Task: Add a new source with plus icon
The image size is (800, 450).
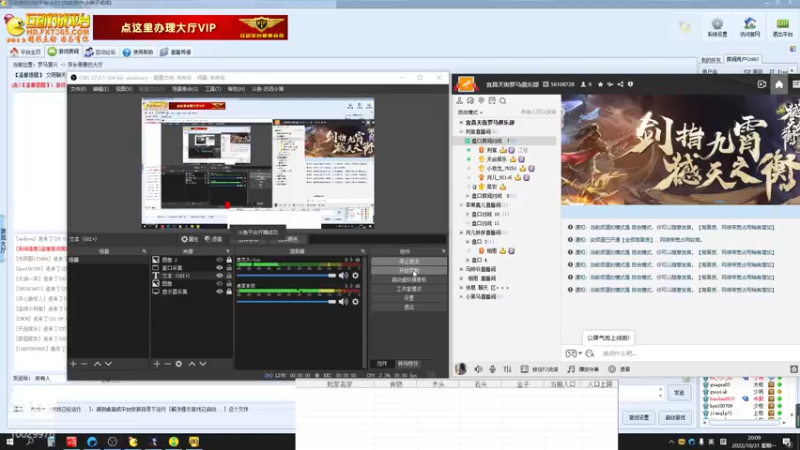Action: (x=157, y=364)
